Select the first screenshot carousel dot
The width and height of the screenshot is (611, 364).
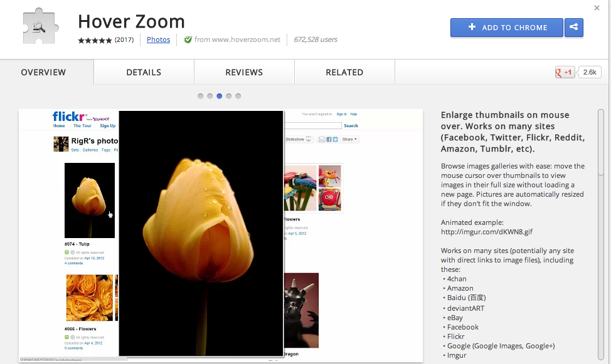tap(200, 96)
